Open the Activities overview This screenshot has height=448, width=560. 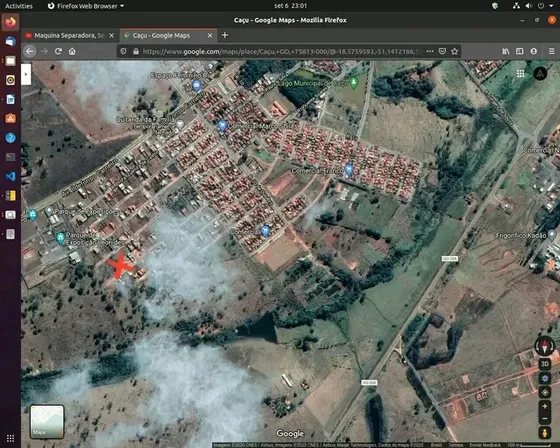pyautogui.click(x=19, y=6)
